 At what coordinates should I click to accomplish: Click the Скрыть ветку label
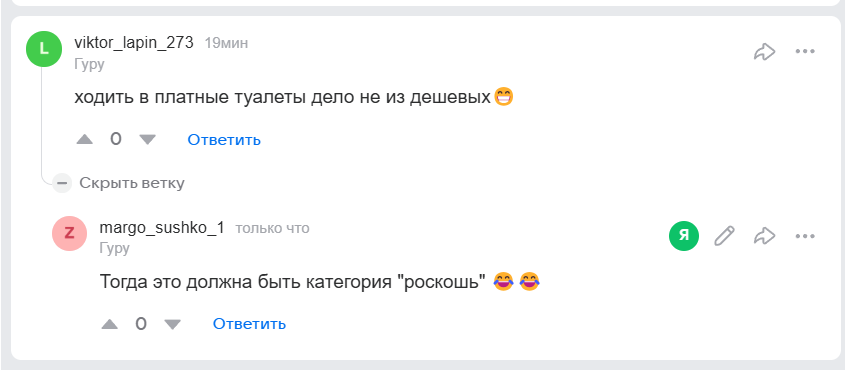coord(132,183)
